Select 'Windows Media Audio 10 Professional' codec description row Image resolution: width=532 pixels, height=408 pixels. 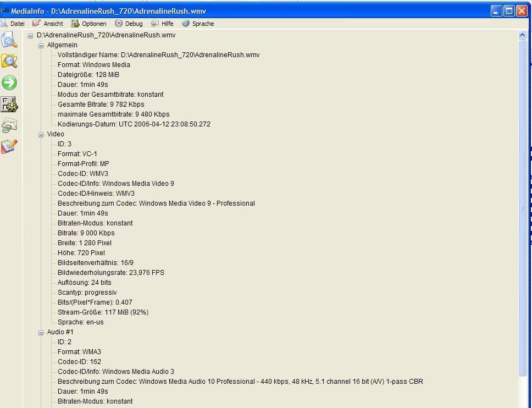pyautogui.click(x=240, y=382)
